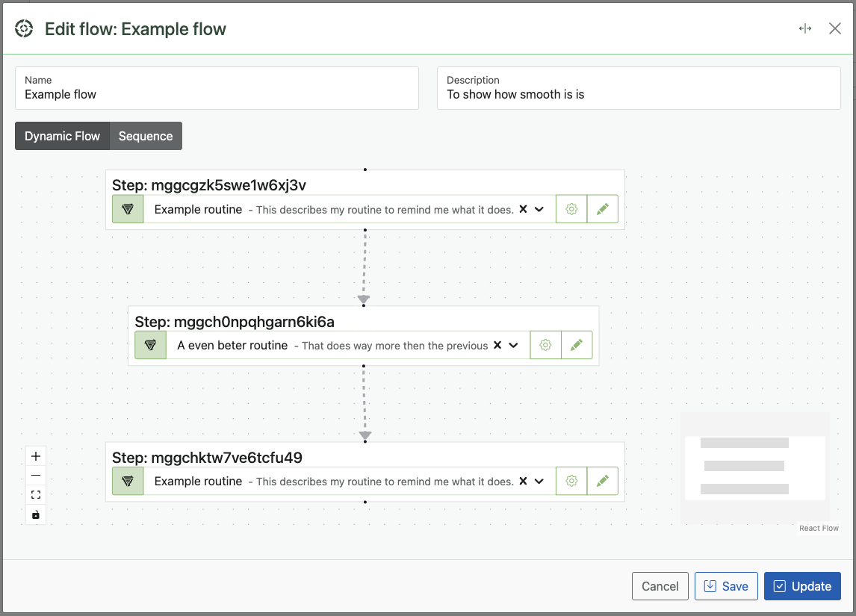Image resolution: width=856 pixels, height=616 pixels.
Task: Clear routine selection in step mggch0npqhgarn6ki6a
Action: [x=497, y=345]
